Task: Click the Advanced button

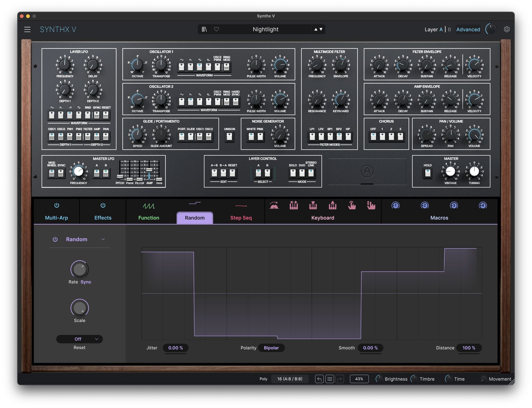Action: click(x=468, y=30)
